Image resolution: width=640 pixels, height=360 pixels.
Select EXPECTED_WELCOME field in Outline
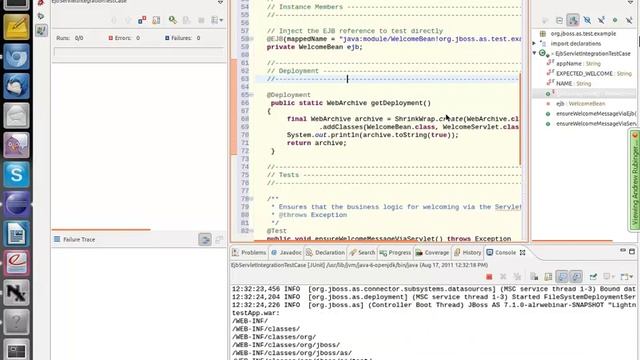[589, 73]
